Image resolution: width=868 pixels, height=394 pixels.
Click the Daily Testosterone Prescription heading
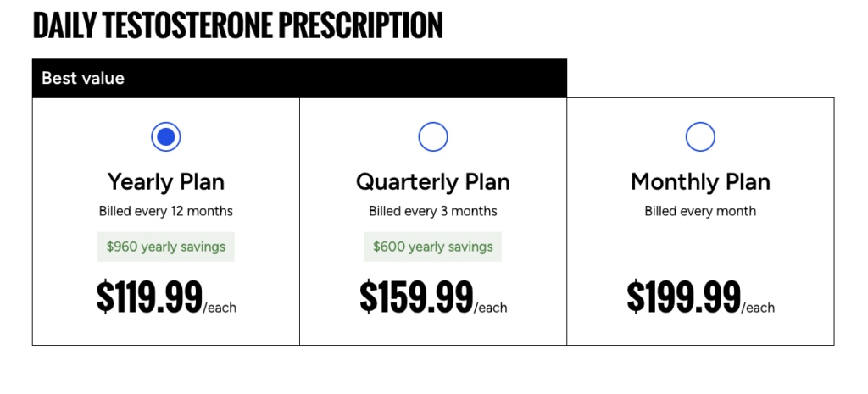tap(237, 26)
